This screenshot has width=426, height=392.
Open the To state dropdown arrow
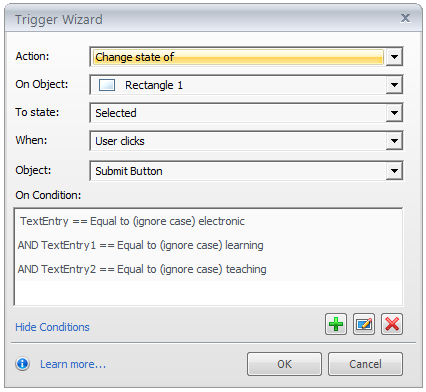tap(394, 113)
